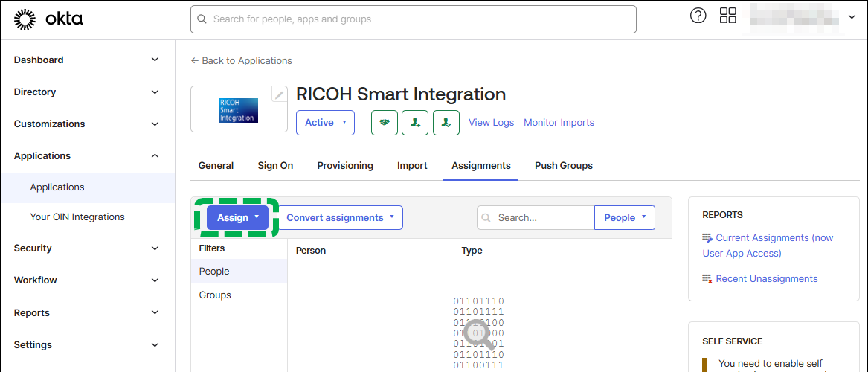Open the apps grid icon

click(x=727, y=16)
